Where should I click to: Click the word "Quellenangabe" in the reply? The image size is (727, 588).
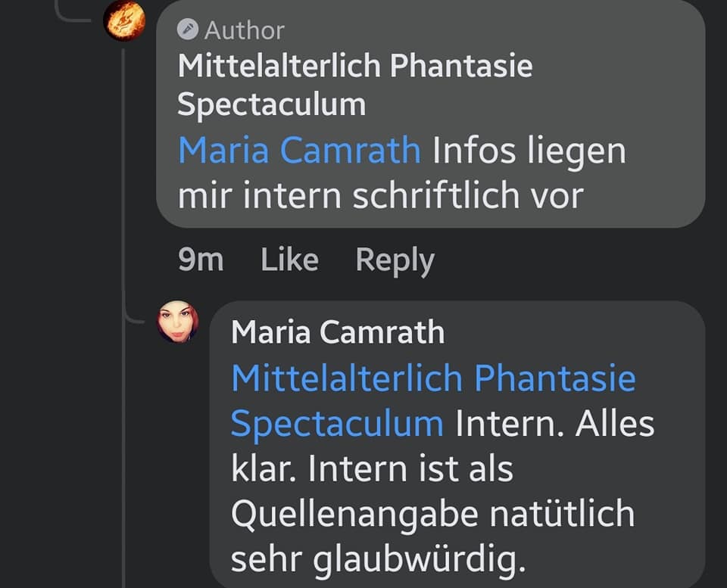pyautogui.click(x=354, y=515)
